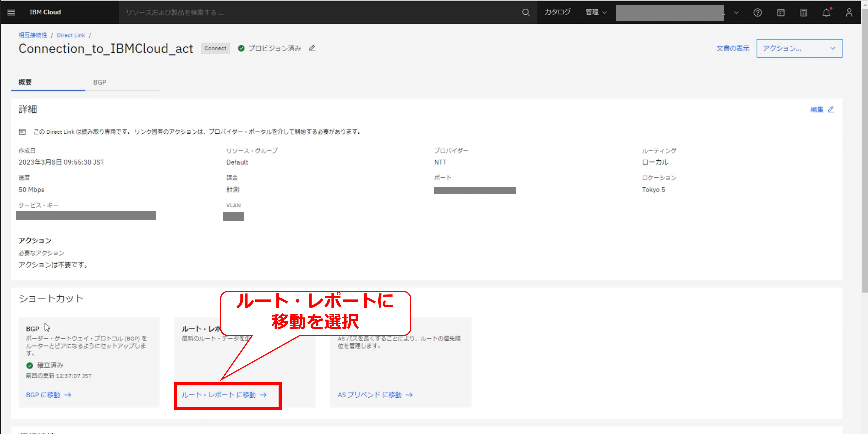This screenshot has height=434, width=868.
Task: Click ルート・レポート に移動 link
Action: (224, 395)
